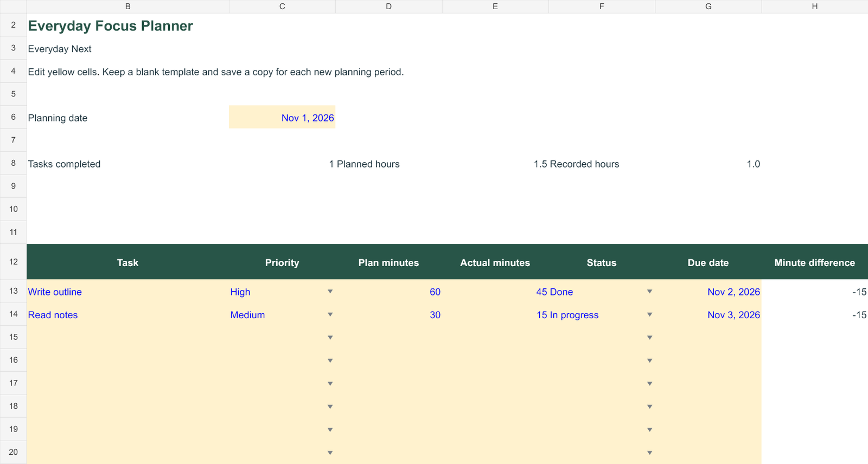Select due date Nov 3, 2026
The width and height of the screenshot is (868, 464).
[709, 315]
